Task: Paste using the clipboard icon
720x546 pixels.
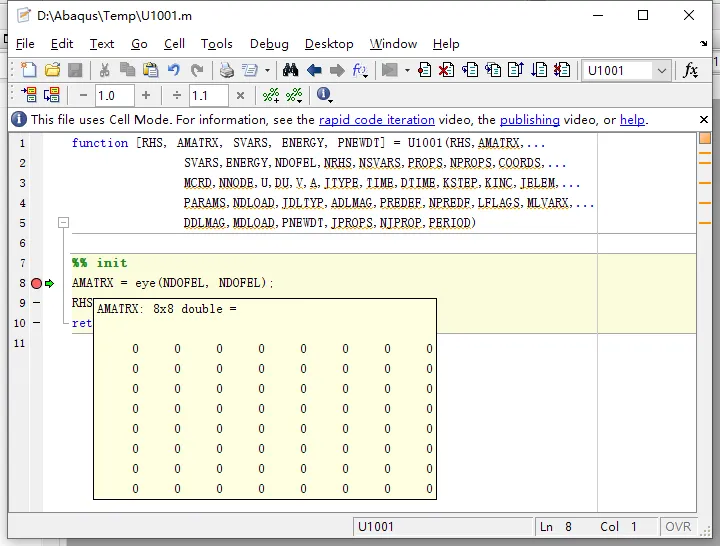Action: [150, 70]
